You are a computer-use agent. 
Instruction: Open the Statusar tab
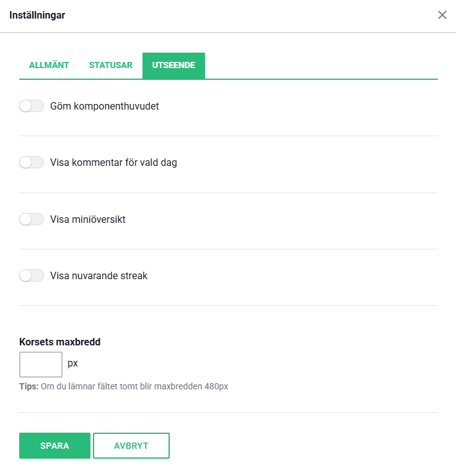[110, 65]
